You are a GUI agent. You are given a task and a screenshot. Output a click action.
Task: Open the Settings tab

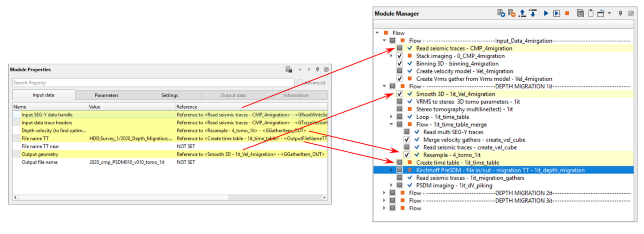[x=170, y=95]
